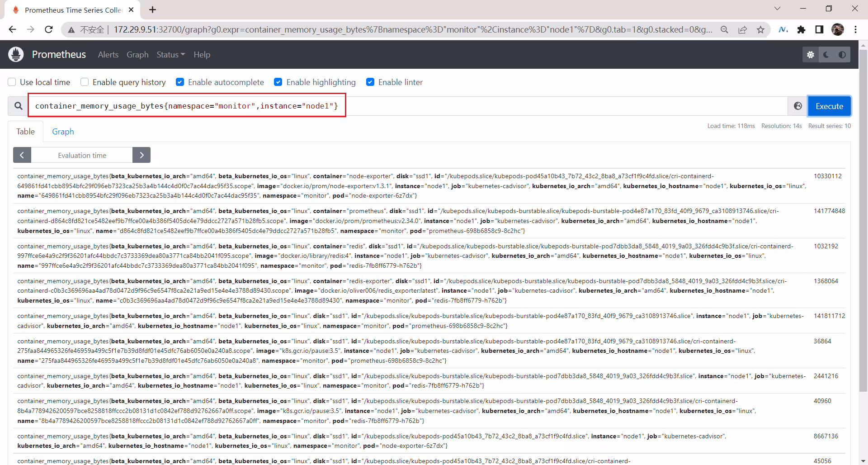Switch to light theme gear icon
Screen dimensions: 868x465
pos(811,55)
